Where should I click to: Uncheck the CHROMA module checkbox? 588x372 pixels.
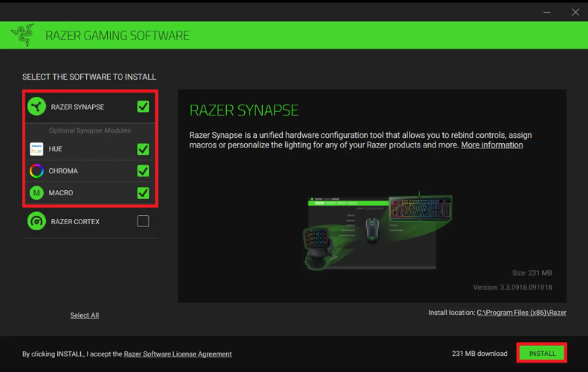pos(143,171)
